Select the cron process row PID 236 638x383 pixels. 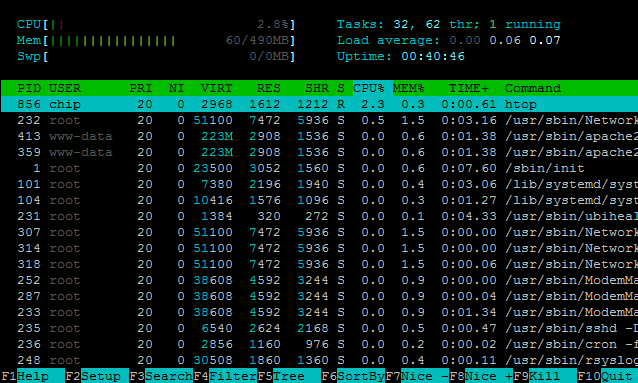pos(319,344)
